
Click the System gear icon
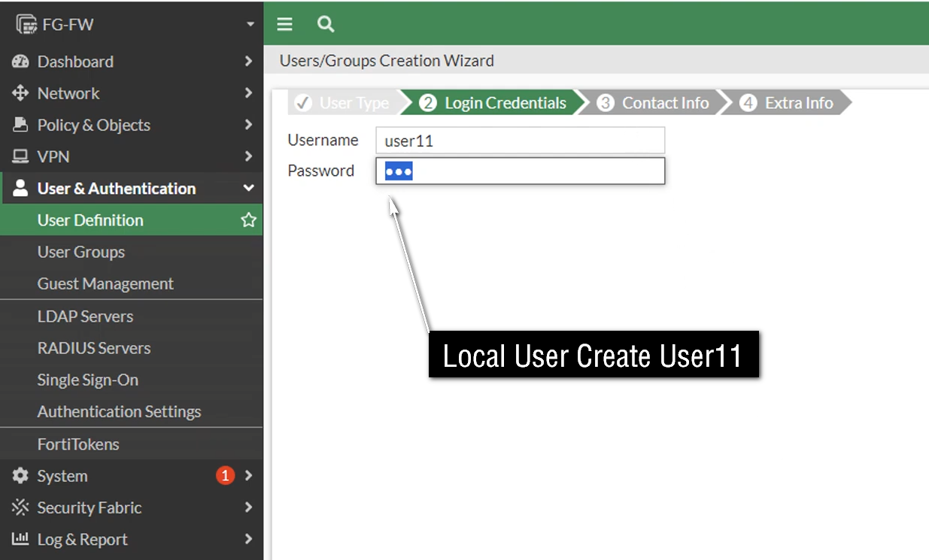click(x=20, y=476)
